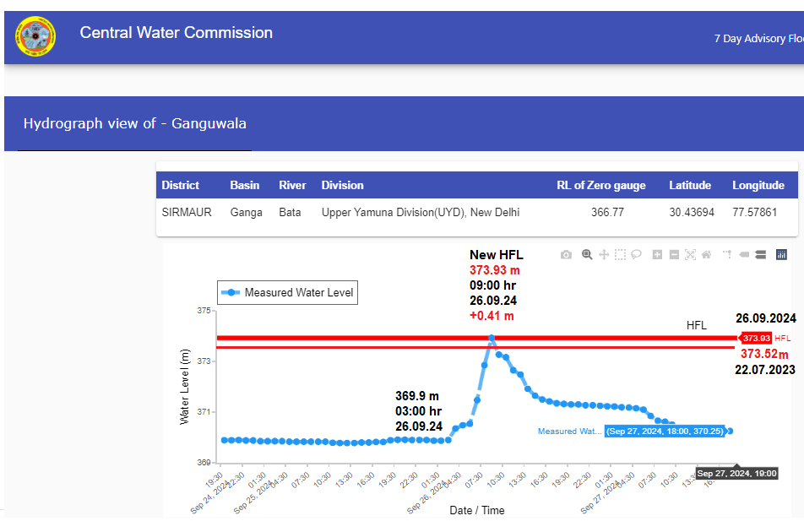This screenshot has width=804, height=532.
Task: Click the Zoom Out minus icon
Action: pyautogui.click(x=674, y=255)
